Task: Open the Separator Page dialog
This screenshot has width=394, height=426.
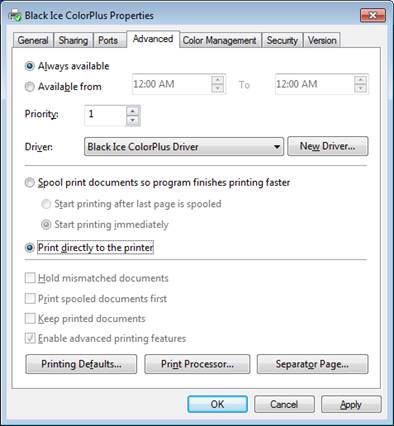Action: pos(312,364)
